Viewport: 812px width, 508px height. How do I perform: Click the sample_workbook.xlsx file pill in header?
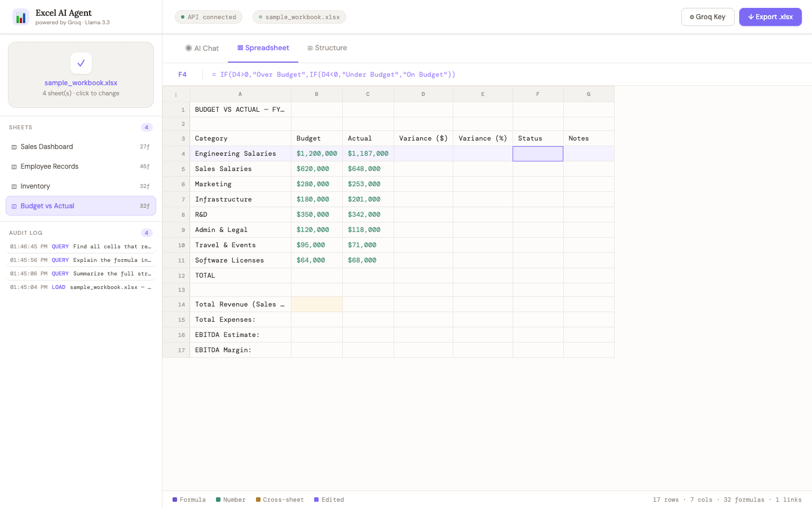tap(299, 17)
